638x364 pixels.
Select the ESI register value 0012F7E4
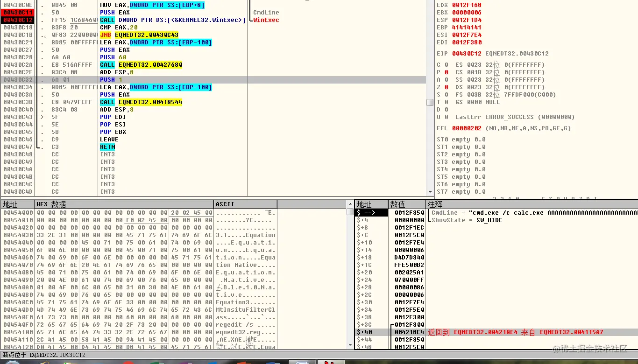(x=467, y=35)
